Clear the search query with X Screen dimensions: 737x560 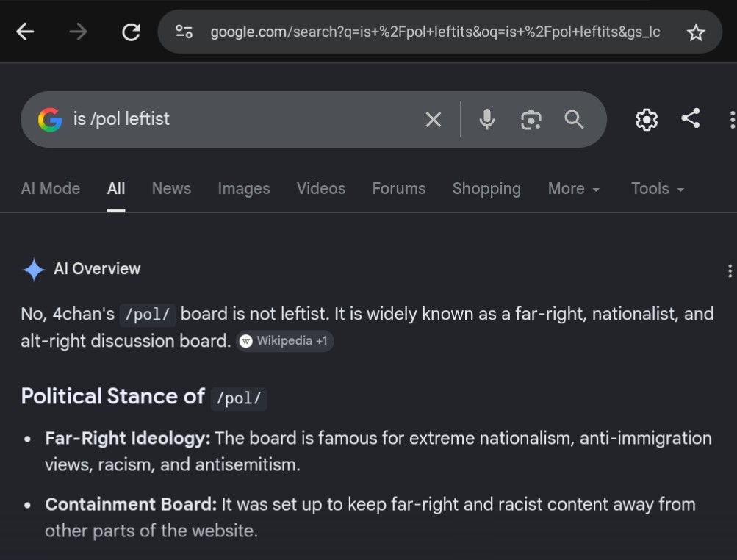click(434, 120)
